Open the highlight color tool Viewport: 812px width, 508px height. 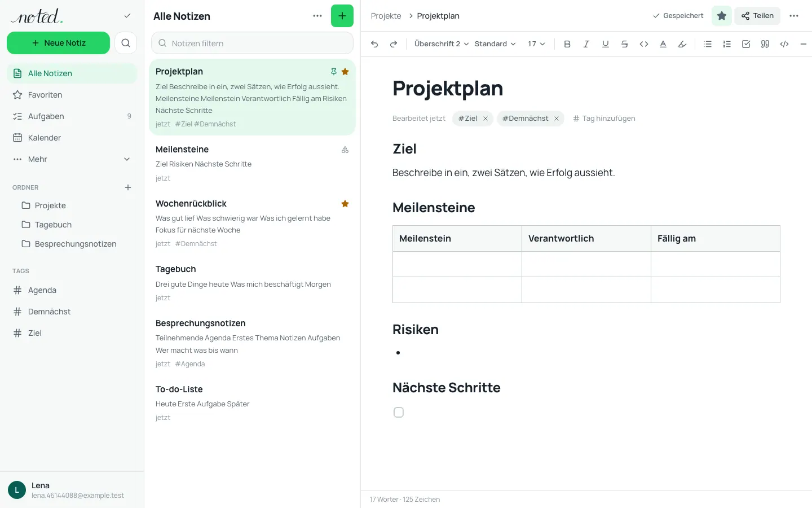[682, 44]
